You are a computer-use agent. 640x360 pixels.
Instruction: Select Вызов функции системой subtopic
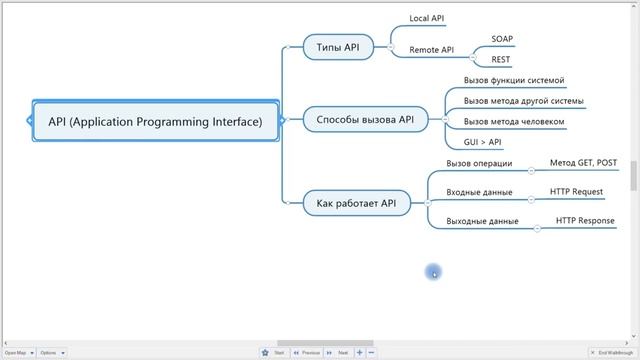[x=514, y=80]
